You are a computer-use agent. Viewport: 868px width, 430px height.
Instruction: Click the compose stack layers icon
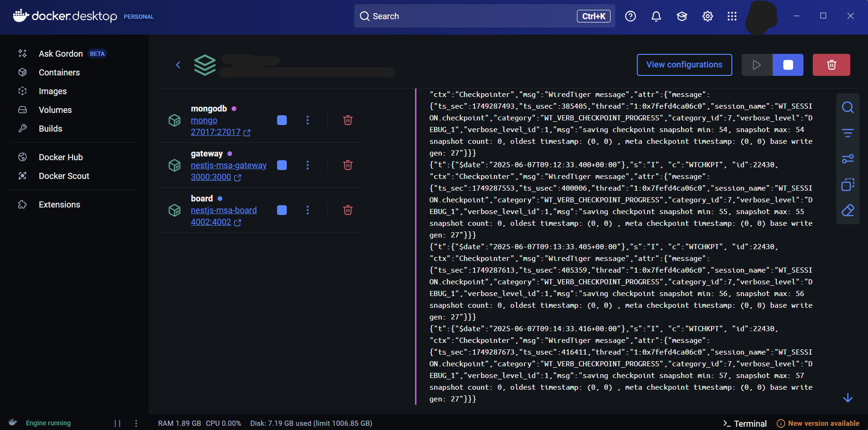(x=205, y=65)
